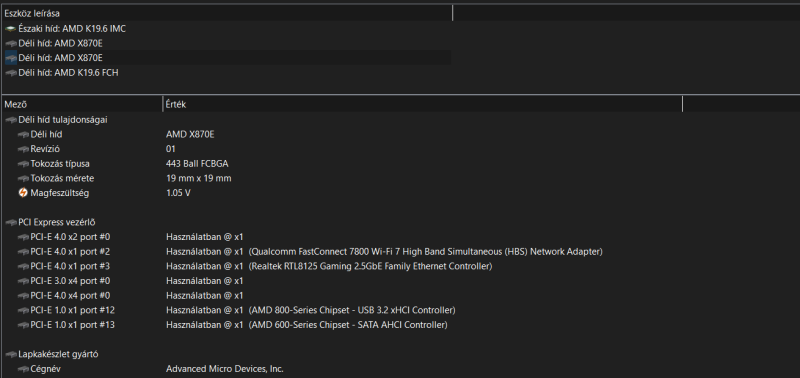Select PCI-E 1.0 x1 port #12 row

click(72, 310)
